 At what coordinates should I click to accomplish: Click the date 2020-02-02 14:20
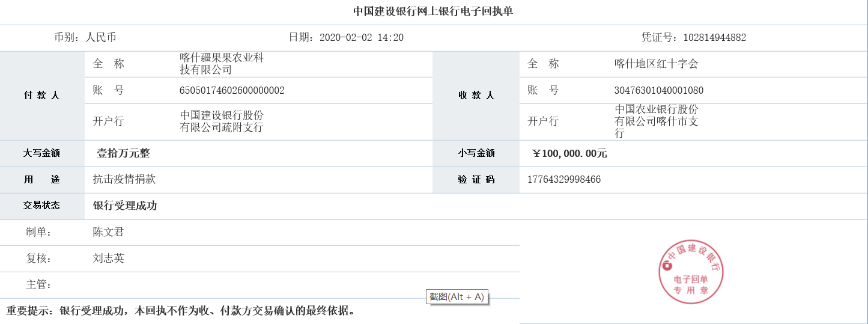tap(361, 37)
